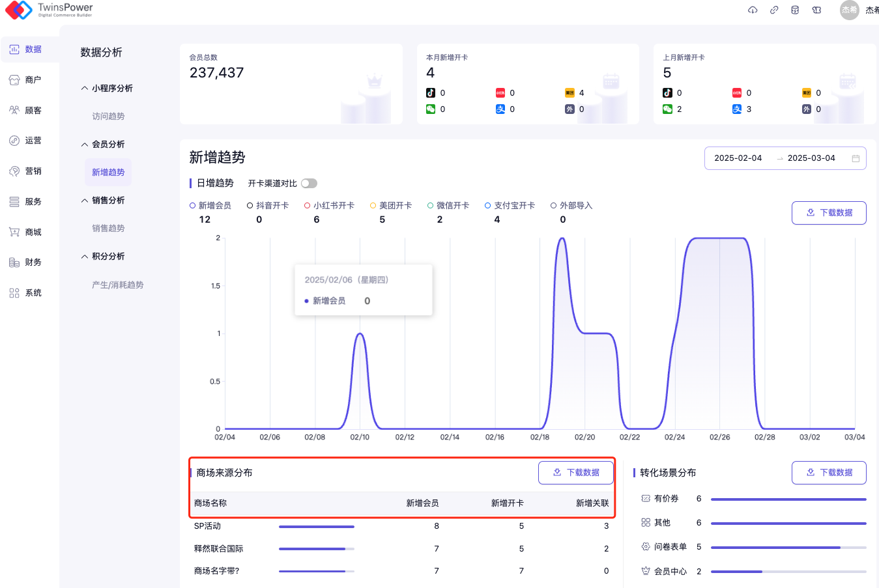
Task: Open the 商户 sidebar menu
Action: pyautogui.click(x=26, y=80)
